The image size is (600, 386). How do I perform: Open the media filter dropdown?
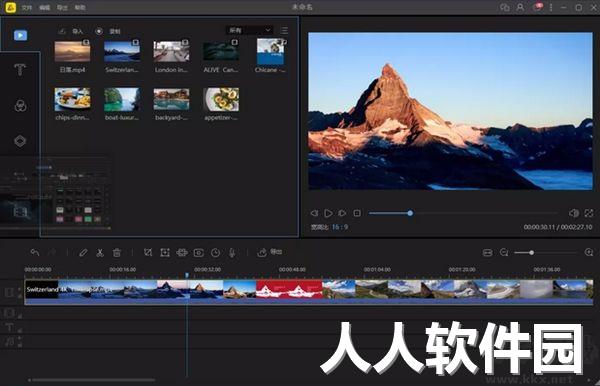coord(250,30)
